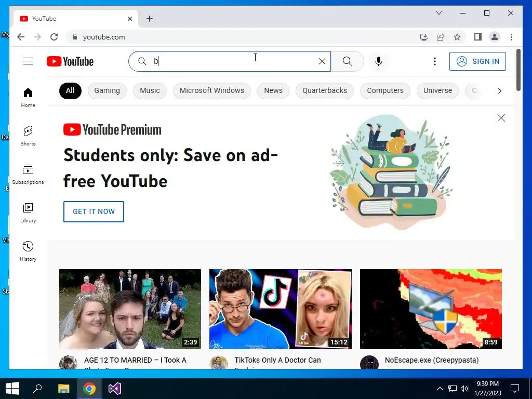Open Shorts from the sidebar

coord(28,136)
